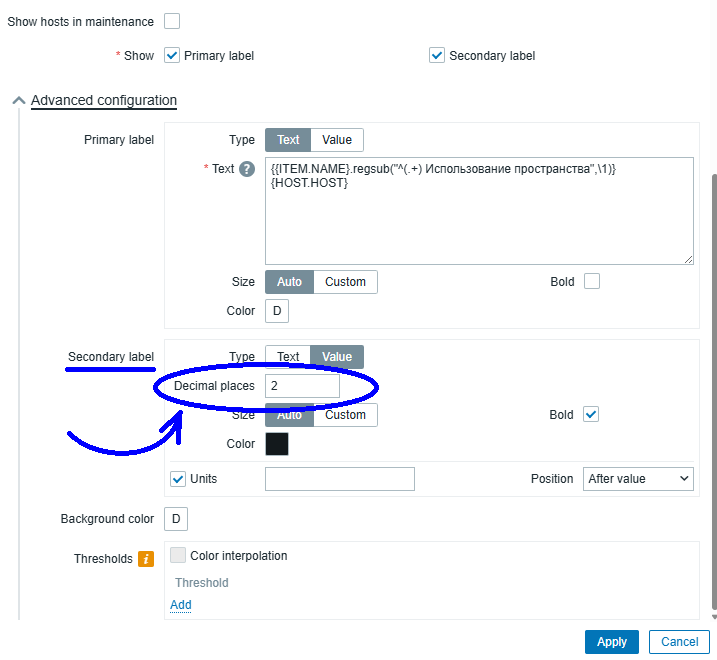Click the Add threshold link

[181, 605]
